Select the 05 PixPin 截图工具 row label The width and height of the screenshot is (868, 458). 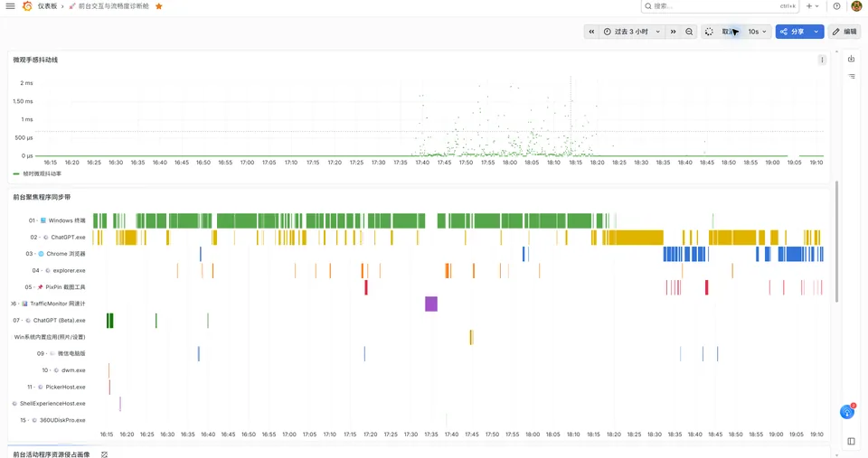55,287
